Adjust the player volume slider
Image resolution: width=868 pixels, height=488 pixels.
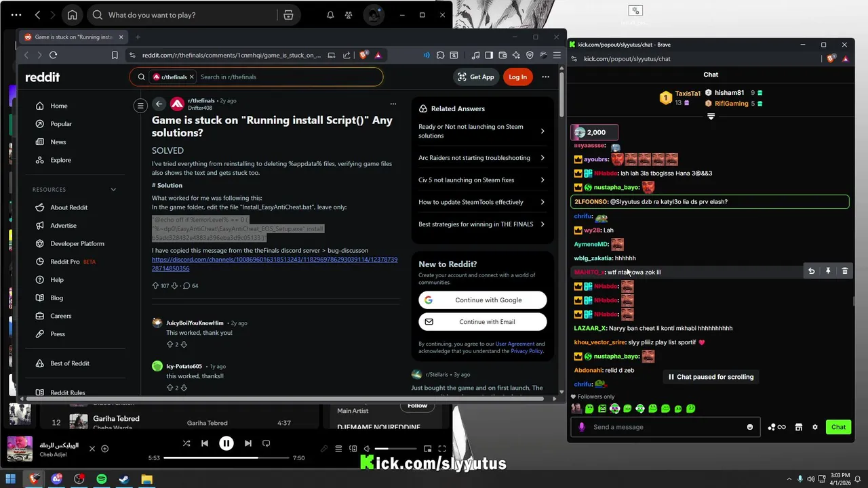coord(396,449)
